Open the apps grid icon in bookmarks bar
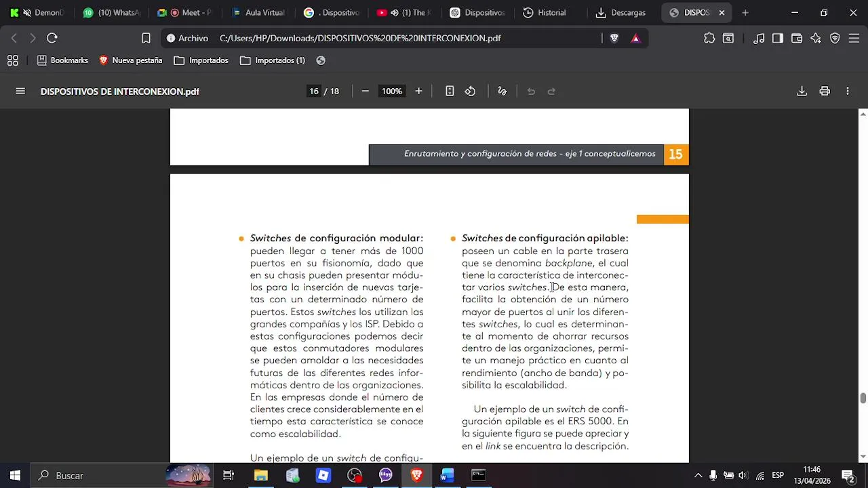Viewport: 868px width, 488px height. [13, 60]
